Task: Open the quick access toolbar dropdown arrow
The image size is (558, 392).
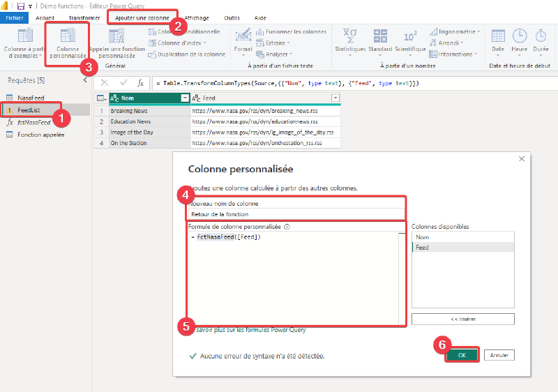Action: point(30,6)
